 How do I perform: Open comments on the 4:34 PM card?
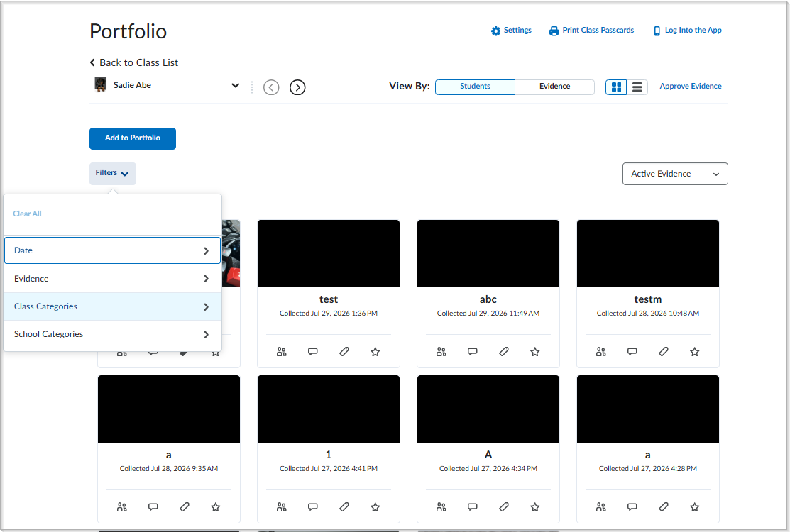click(473, 507)
